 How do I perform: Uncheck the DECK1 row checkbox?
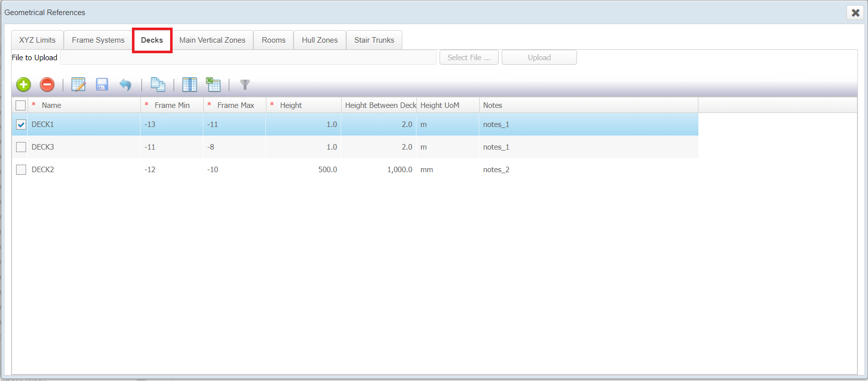point(21,124)
